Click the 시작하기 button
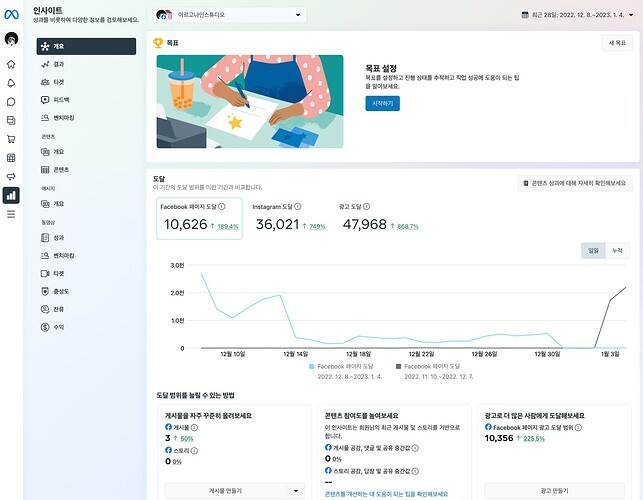This screenshot has width=643, height=500. point(382,103)
